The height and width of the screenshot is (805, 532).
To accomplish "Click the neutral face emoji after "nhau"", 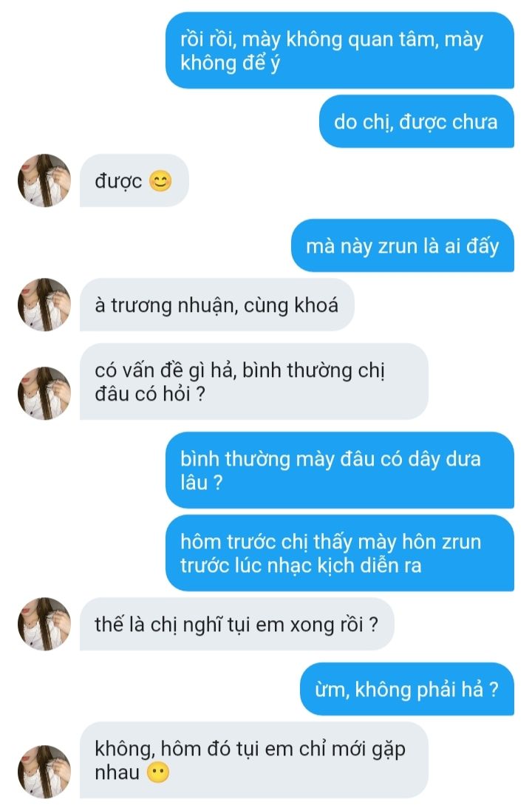I will pyautogui.click(x=158, y=772).
